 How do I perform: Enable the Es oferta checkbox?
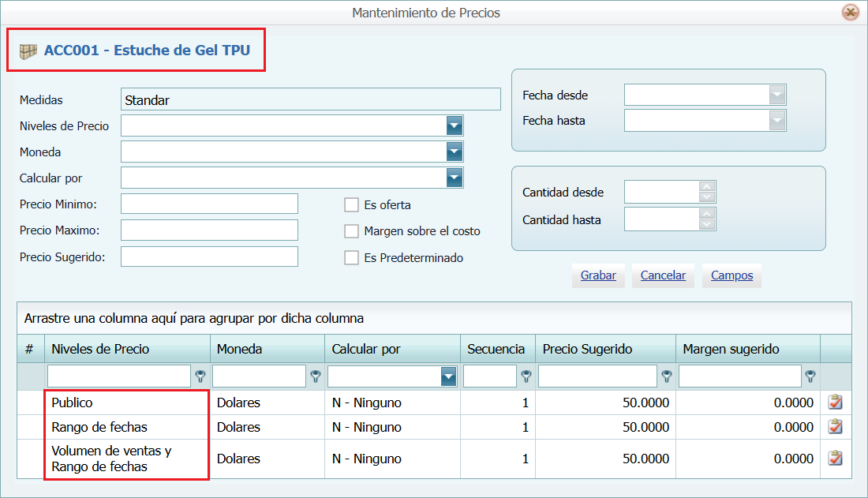point(351,205)
